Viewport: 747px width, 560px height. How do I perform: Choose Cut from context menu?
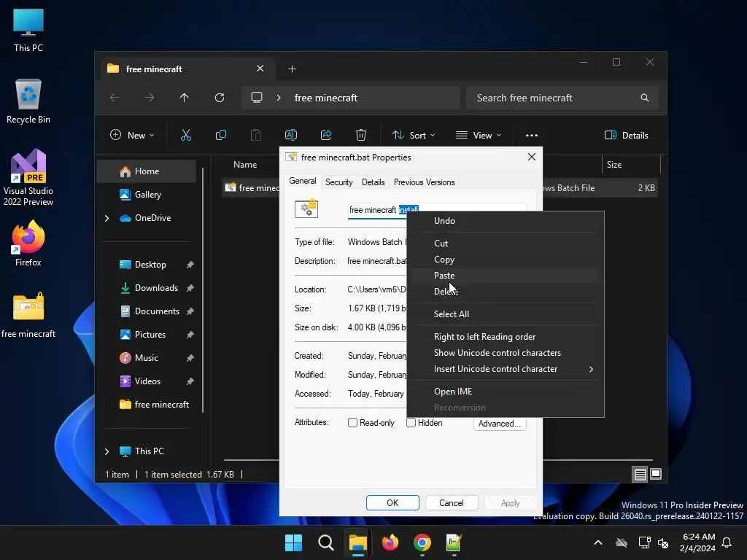pyautogui.click(x=505, y=244)
